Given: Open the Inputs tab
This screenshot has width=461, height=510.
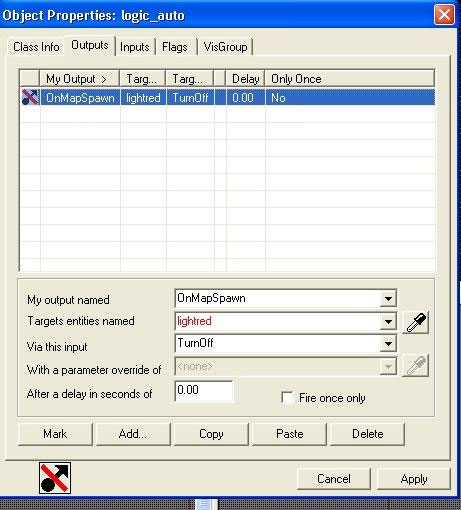Looking at the screenshot, I should 135,47.
